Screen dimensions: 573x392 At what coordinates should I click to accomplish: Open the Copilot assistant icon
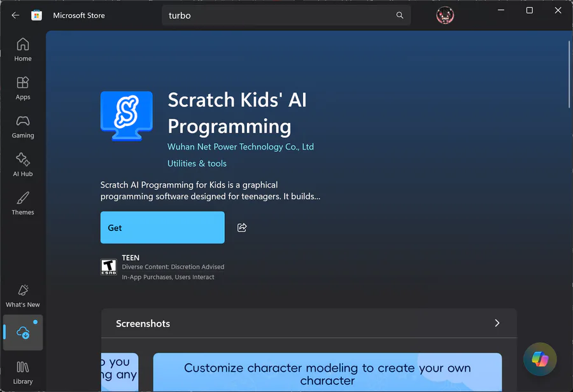point(540,360)
